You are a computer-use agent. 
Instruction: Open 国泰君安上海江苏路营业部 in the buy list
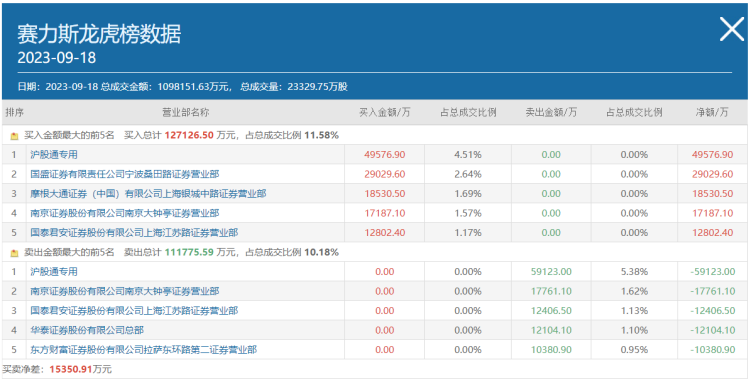(x=134, y=233)
